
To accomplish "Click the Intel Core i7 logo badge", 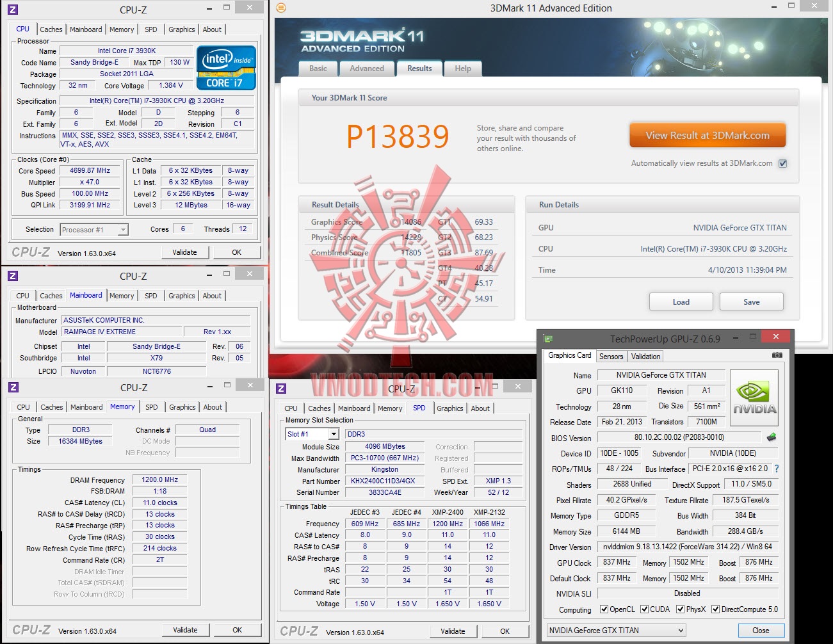I will 226,67.
